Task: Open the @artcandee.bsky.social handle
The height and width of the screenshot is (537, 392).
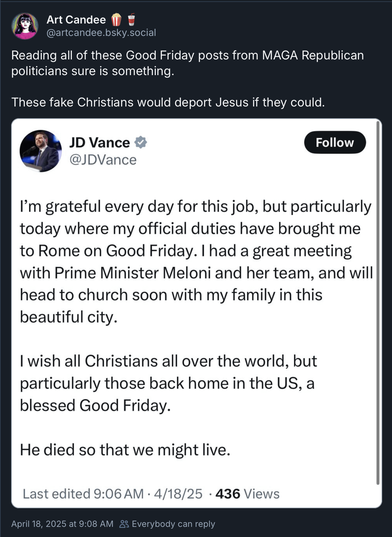Action: pos(101,33)
